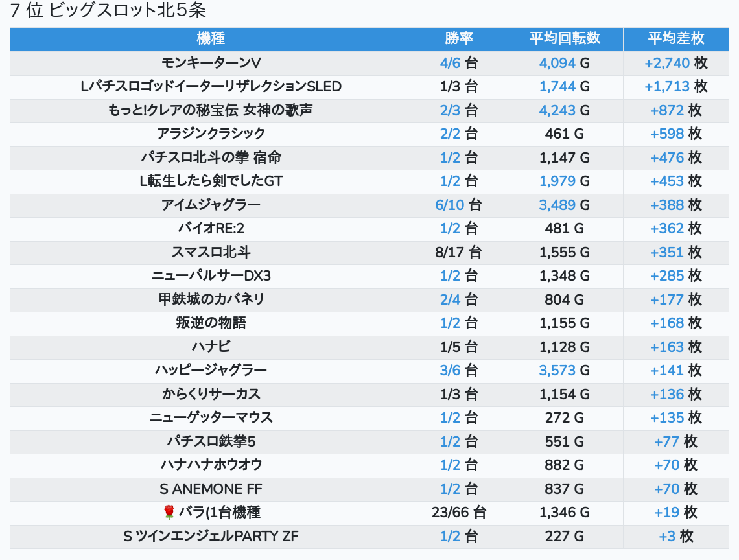Select ニューパルサーDX3
This screenshot has height=560, width=739.
click(211, 275)
